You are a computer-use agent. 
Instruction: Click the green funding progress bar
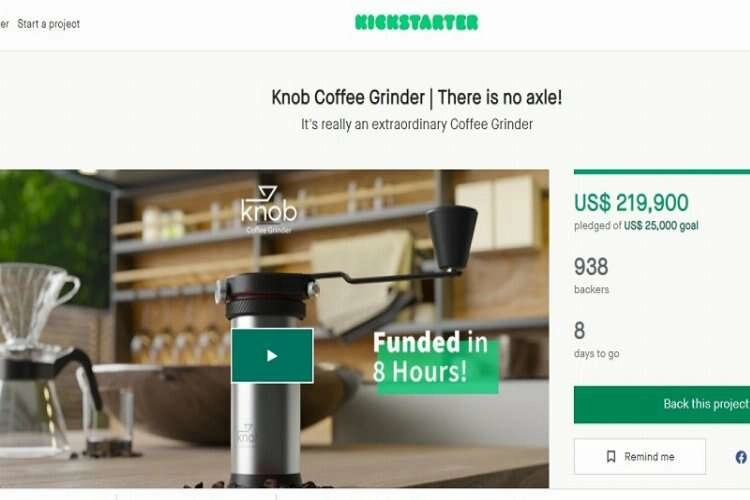[662, 172]
